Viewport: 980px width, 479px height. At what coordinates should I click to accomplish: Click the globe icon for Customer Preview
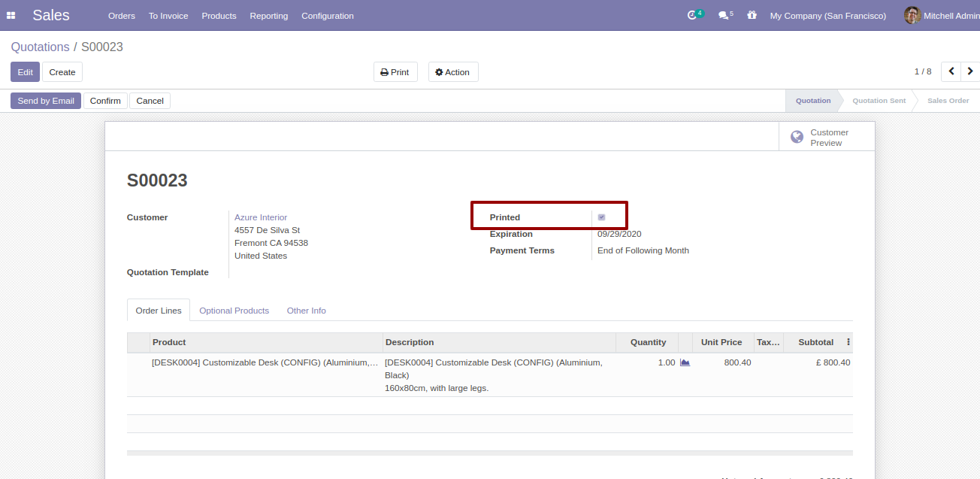tap(797, 137)
